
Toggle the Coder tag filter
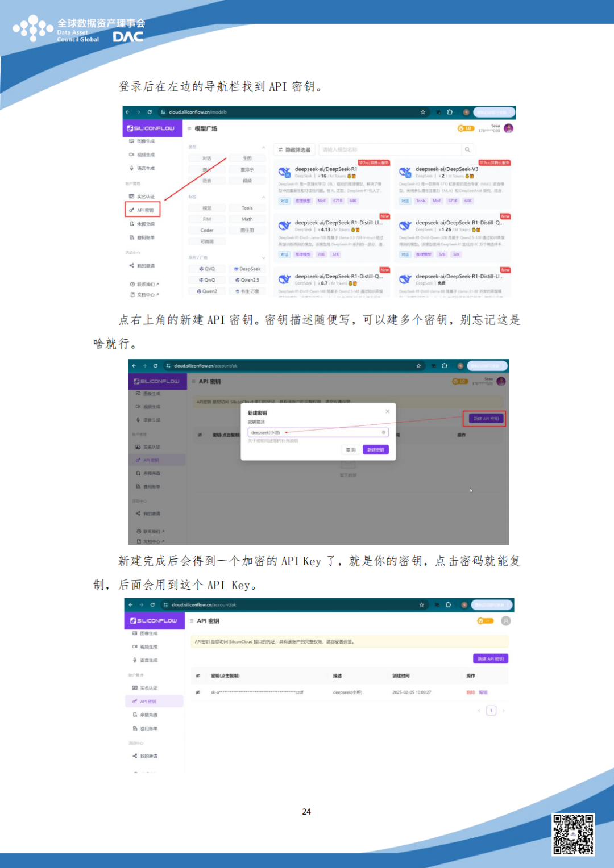207,231
